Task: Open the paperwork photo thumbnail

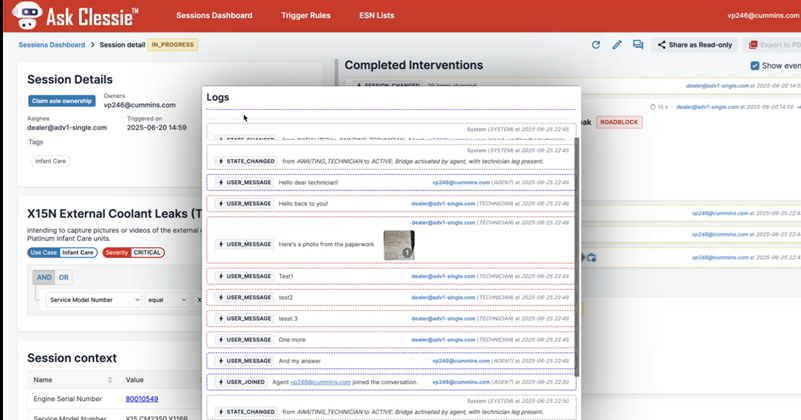Action: [x=399, y=245]
